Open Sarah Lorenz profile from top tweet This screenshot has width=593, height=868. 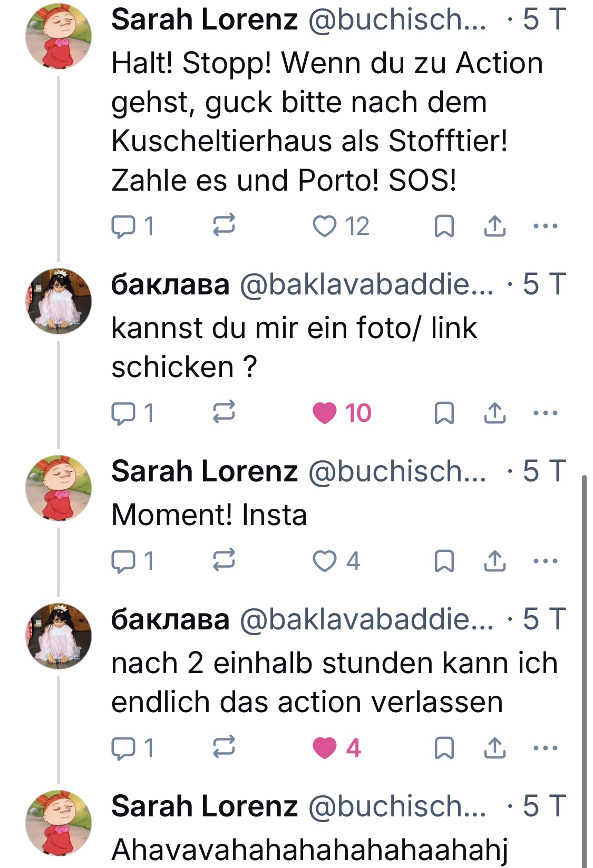coord(205,19)
